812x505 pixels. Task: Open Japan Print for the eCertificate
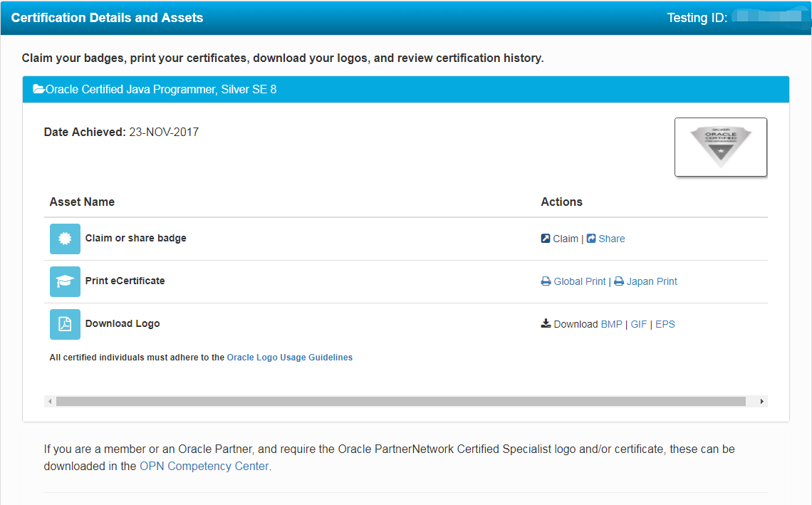(x=652, y=281)
